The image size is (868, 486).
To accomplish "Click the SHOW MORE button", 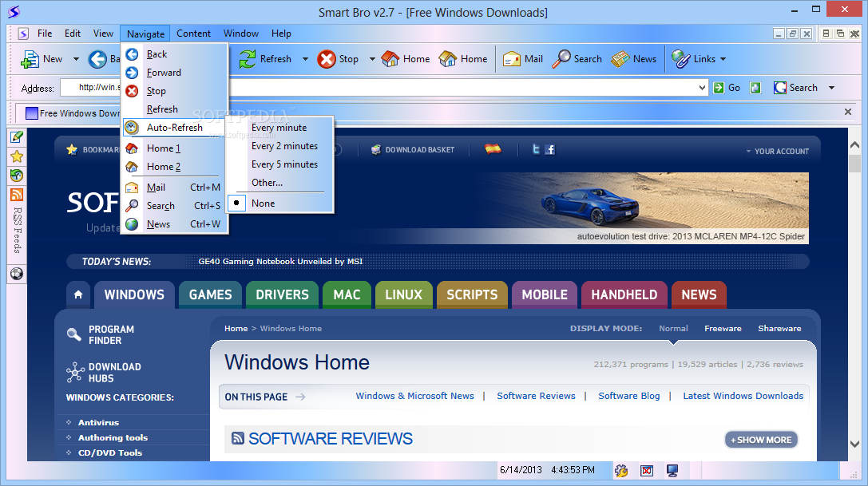I will pos(761,440).
